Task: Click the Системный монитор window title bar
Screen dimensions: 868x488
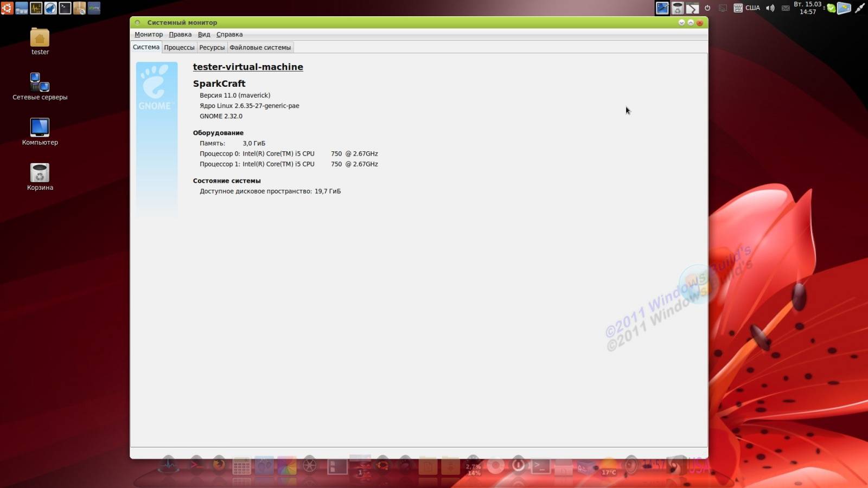Action: [419, 22]
